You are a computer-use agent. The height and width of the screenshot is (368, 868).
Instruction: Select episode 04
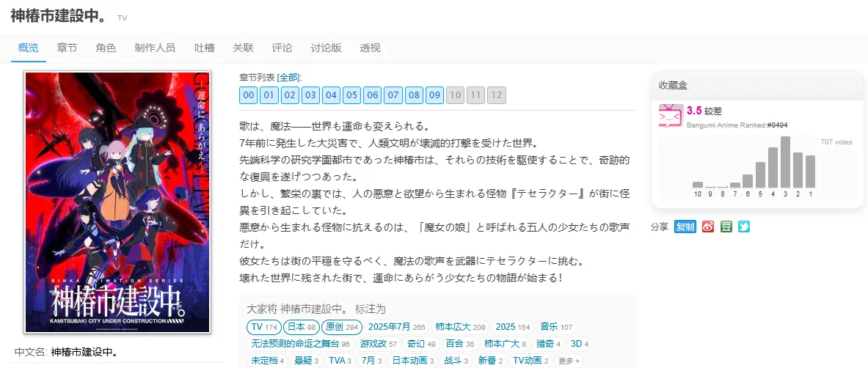click(331, 95)
